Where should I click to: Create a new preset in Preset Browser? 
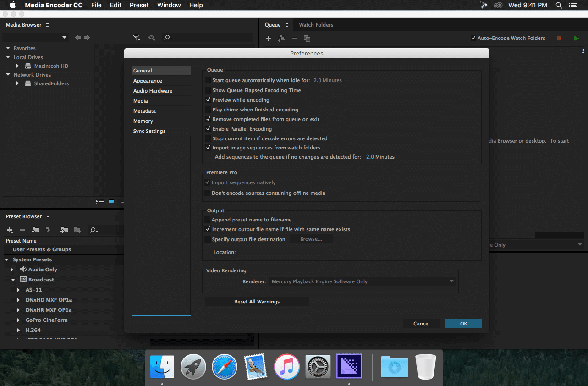pyautogui.click(x=9, y=230)
